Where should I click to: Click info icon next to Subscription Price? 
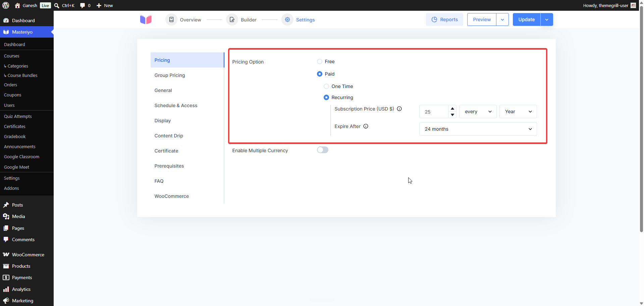[399, 109]
